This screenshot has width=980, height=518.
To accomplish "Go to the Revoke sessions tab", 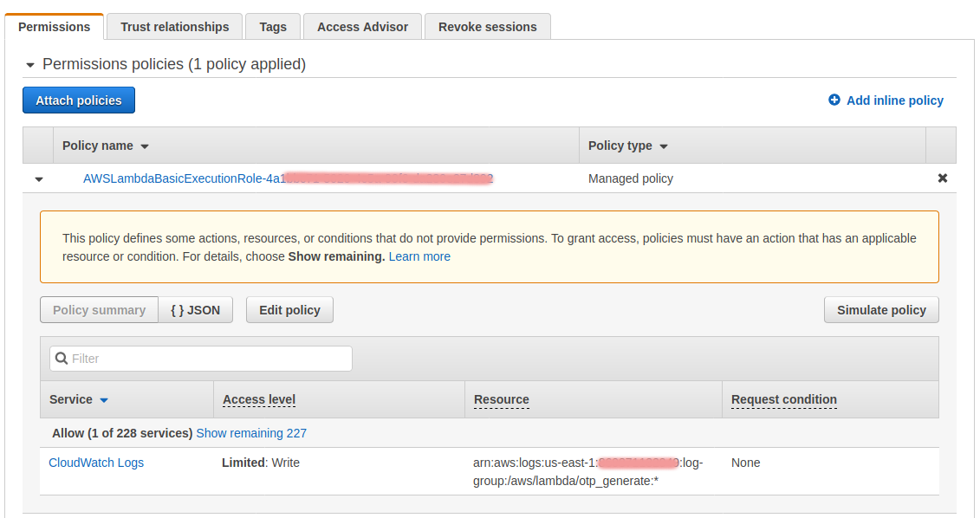I will 487,27.
